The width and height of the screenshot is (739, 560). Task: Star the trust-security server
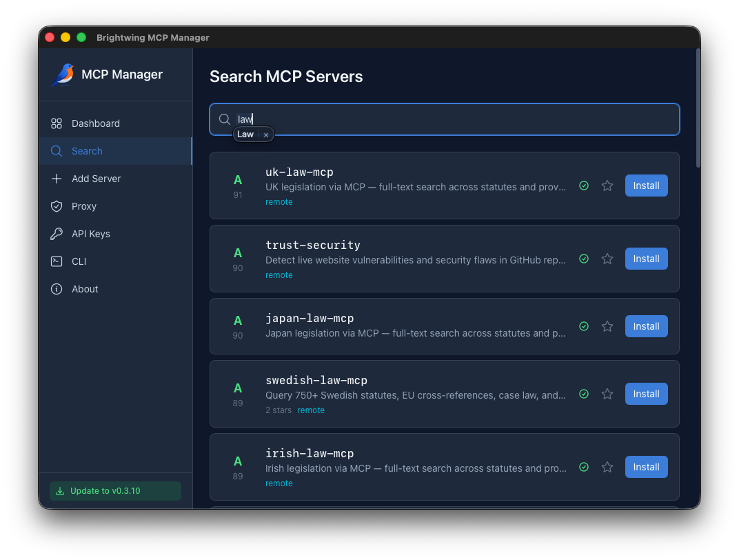click(607, 259)
